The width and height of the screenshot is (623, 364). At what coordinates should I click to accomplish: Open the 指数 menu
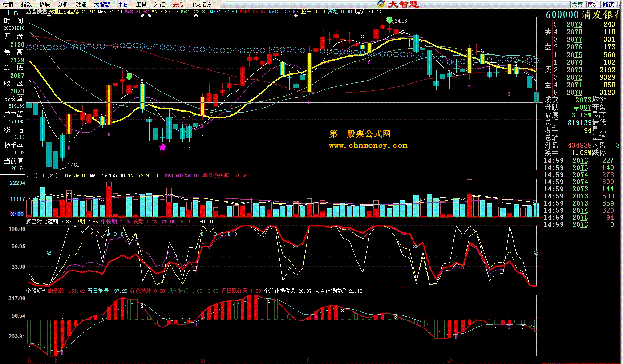click(27, 4)
